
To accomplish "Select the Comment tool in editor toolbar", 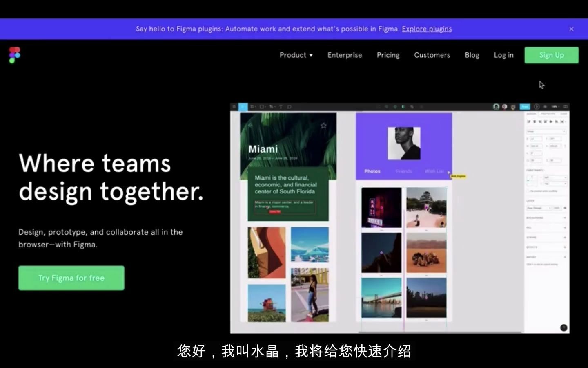I will coord(289,107).
